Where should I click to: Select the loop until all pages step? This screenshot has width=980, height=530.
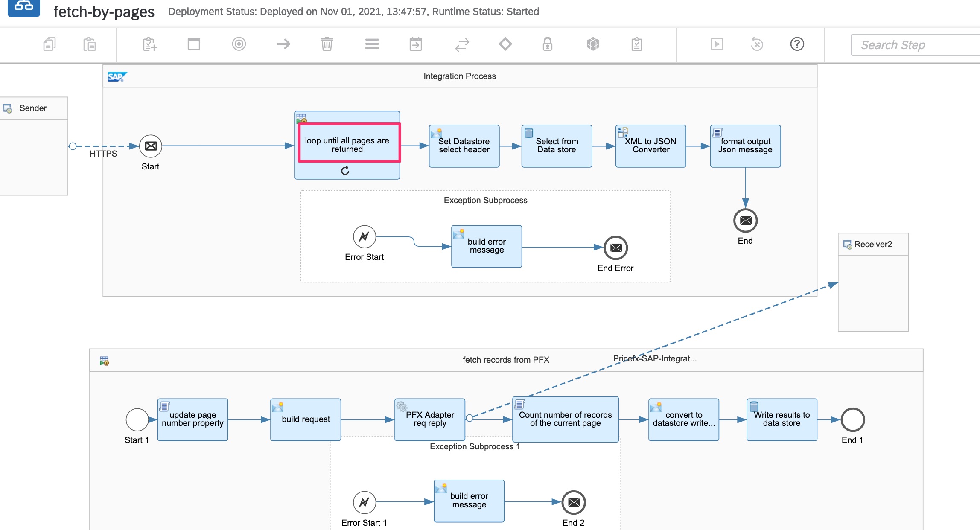tap(347, 144)
